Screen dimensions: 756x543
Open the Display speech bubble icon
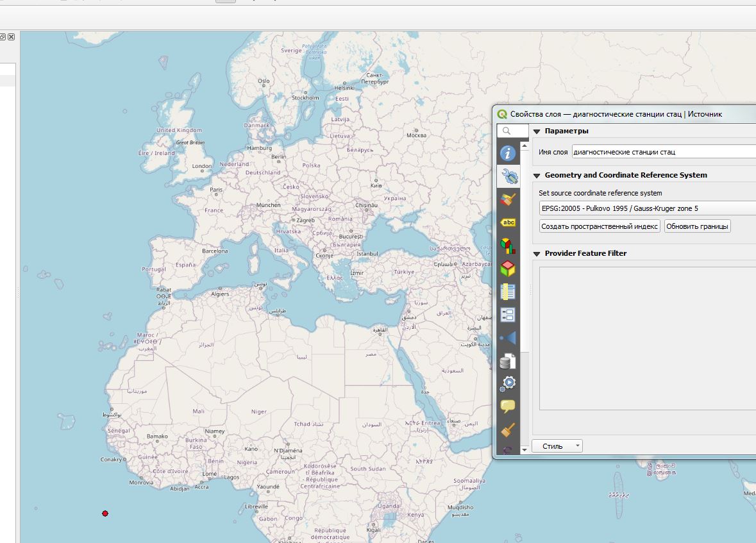coord(508,406)
